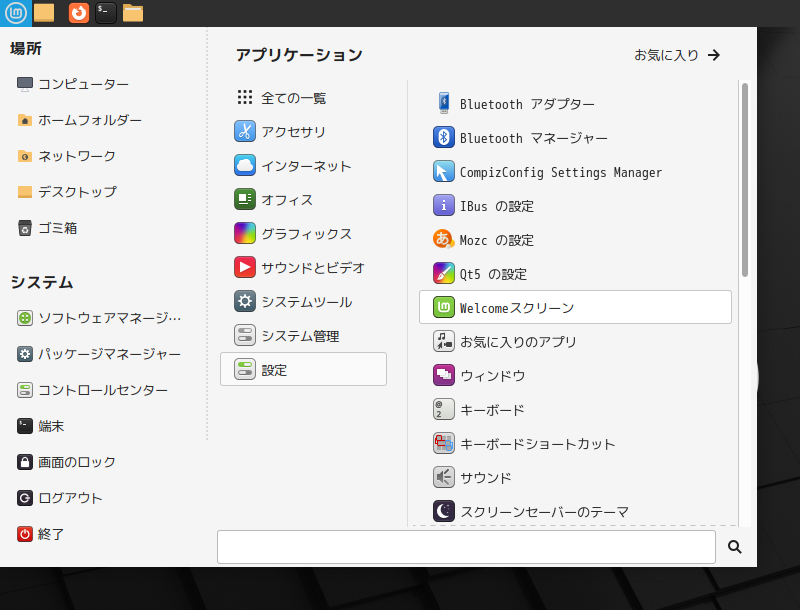Open ホームフォルダー place
Image resolution: width=800 pixels, height=610 pixels.
pyautogui.click(x=80, y=120)
